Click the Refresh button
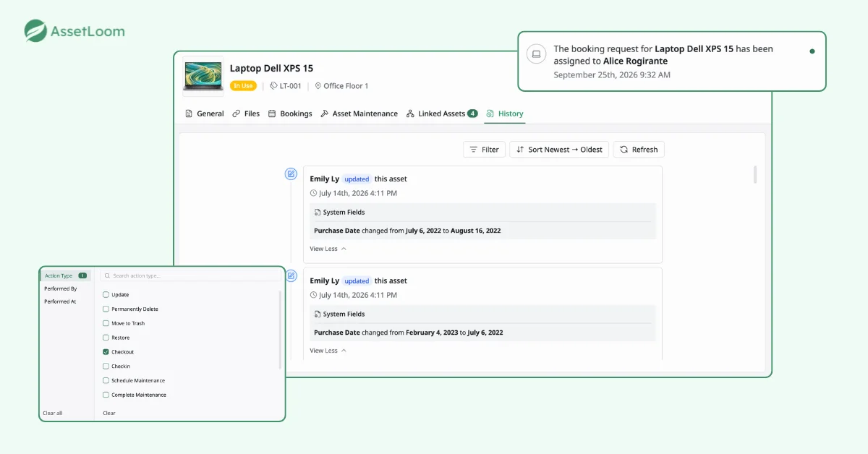 tap(639, 150)
